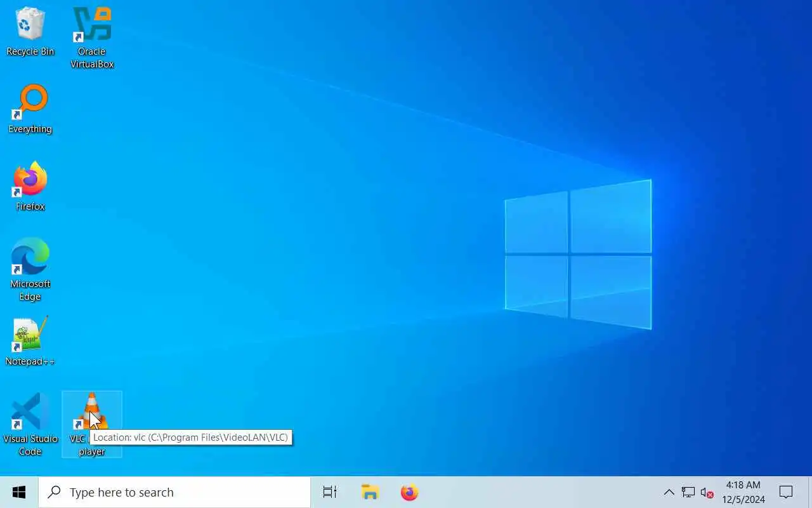The height and width of the screenshot is (508, 812).
Task: Open the Windows Start menu
Action: pyautogui.click(x=19, y=492)
